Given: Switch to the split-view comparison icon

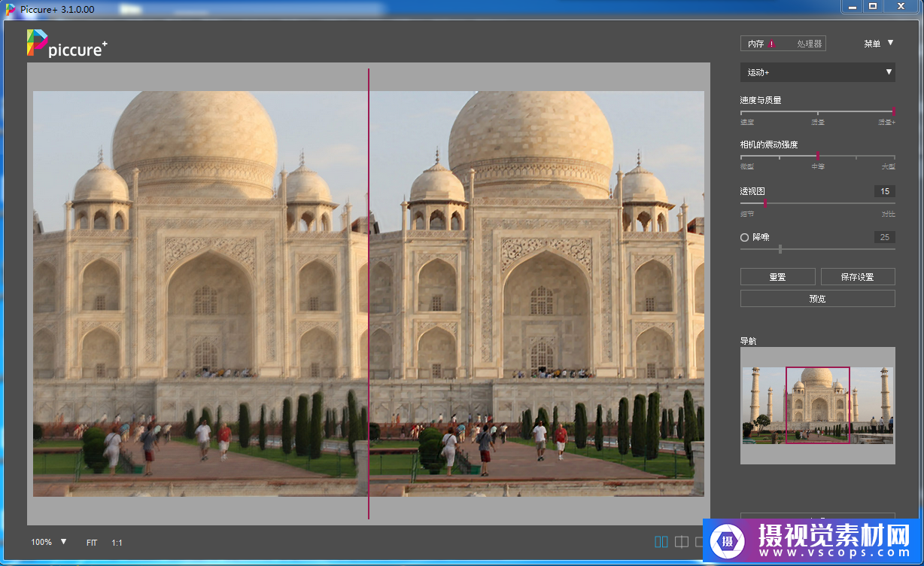Looking at the screenshot, I should [682, 542].
